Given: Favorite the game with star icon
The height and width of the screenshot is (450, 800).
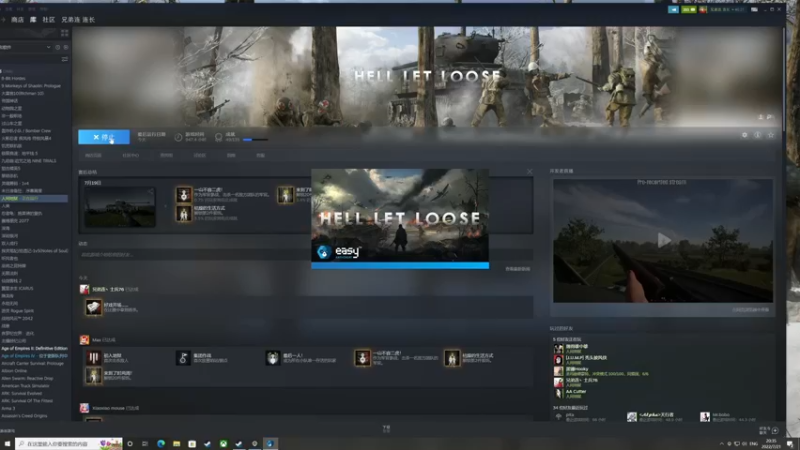Looking at the screenshot, I should (x=771, y=135).
